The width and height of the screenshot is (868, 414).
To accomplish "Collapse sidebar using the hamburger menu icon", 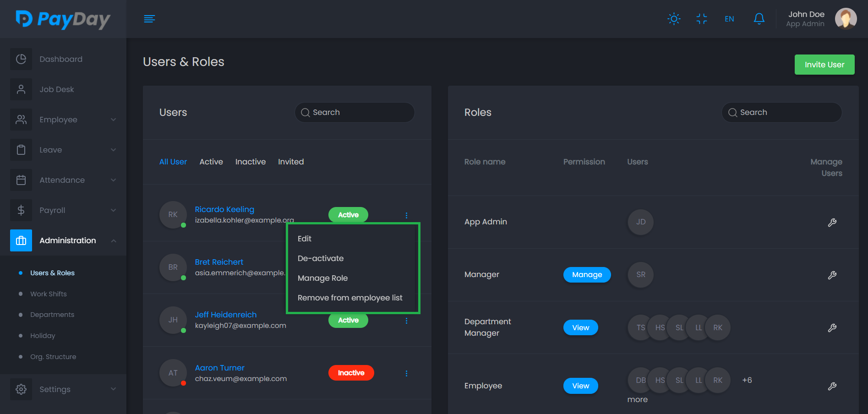I will (x=149, y=19).
